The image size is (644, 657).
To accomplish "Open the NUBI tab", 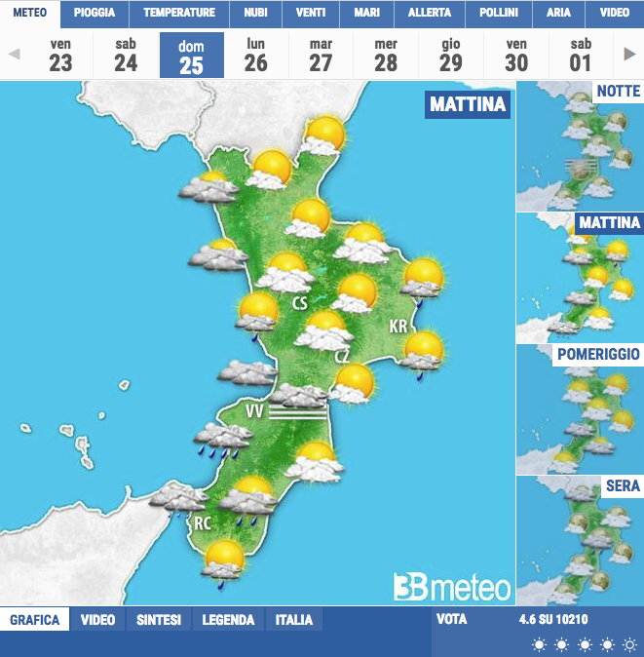I will click(x=255, y=14).
